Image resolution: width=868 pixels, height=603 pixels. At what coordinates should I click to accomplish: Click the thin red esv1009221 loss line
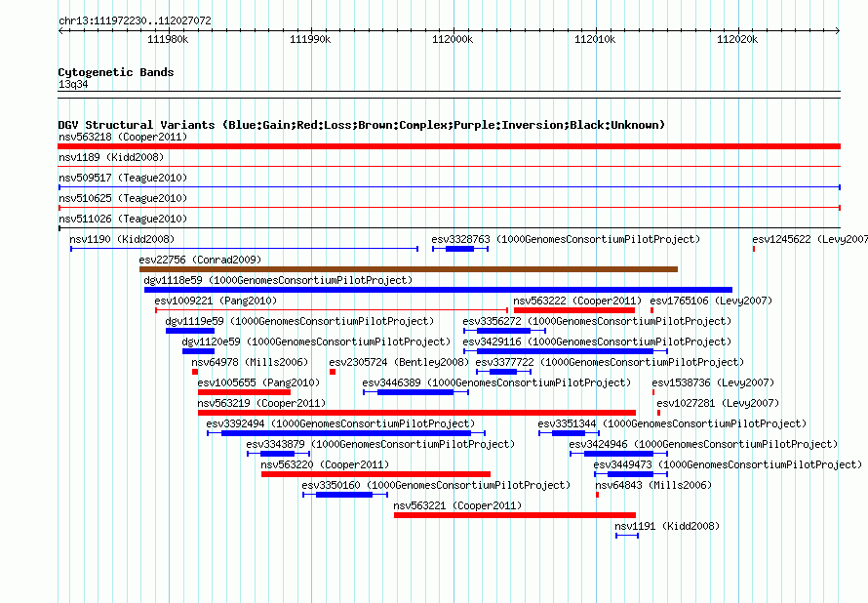click(332, 310)
